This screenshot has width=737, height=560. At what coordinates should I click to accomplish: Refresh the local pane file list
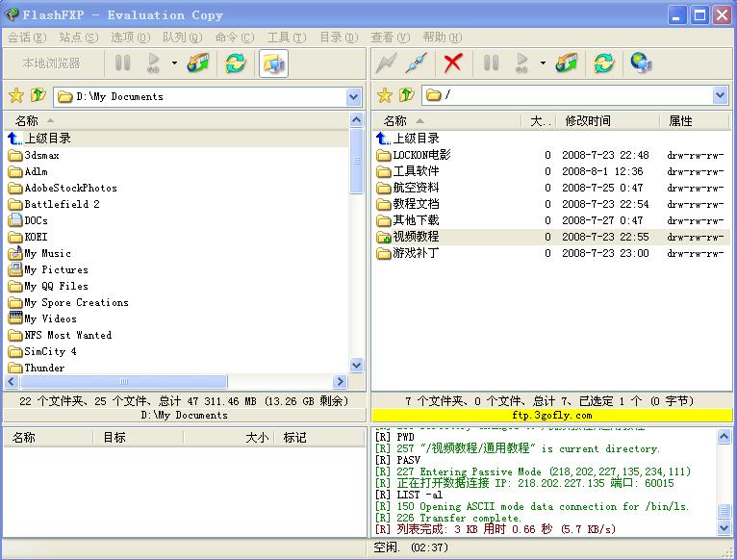236,63
